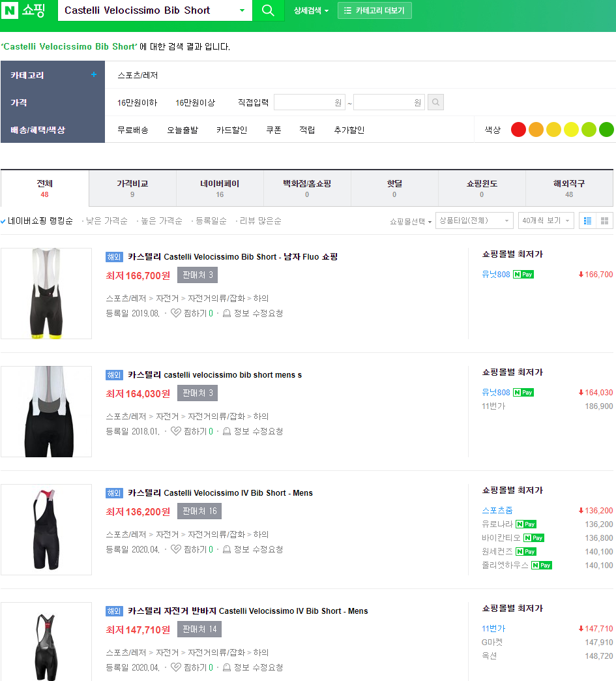
Task: Switch to the 핫딜 tab
Action: 394,188
